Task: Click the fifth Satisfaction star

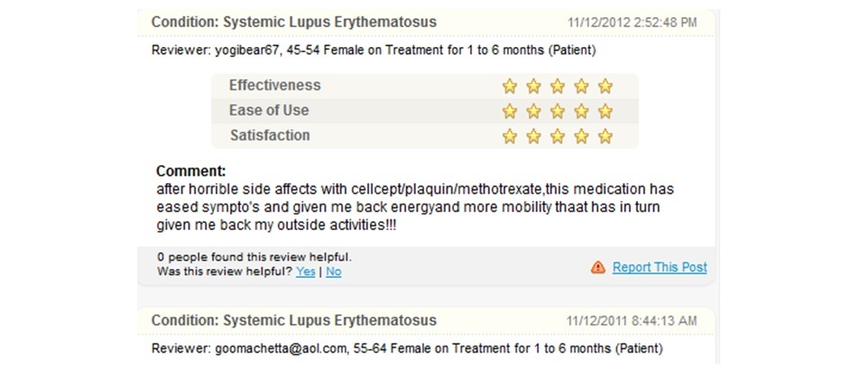Action: pos(605,135)
